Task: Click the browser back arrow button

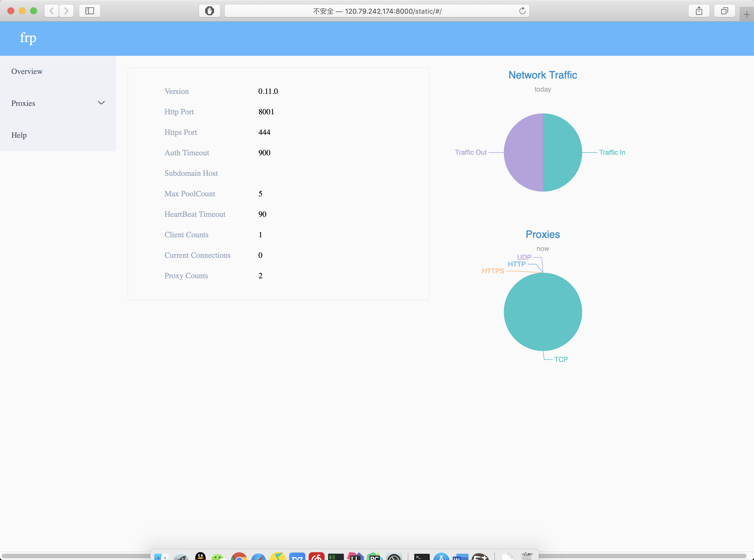Action: 52,11
